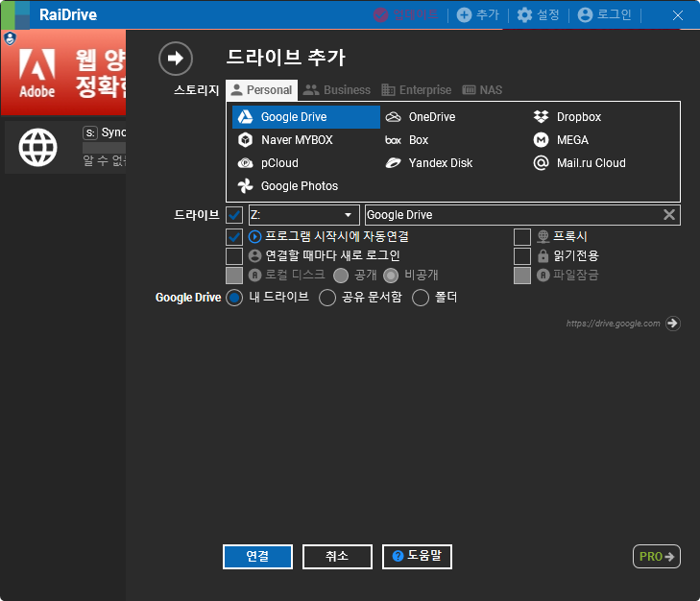Open 설정 settings
The image size is (700, 601).
539,14
